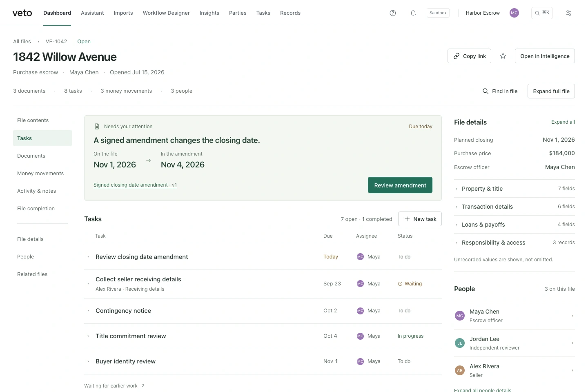Image resolution: width=588 pixels, height=392 pixels.
Task: Click the MC user avatar in header
Action: pyautogui.click(x=514, y=13)
